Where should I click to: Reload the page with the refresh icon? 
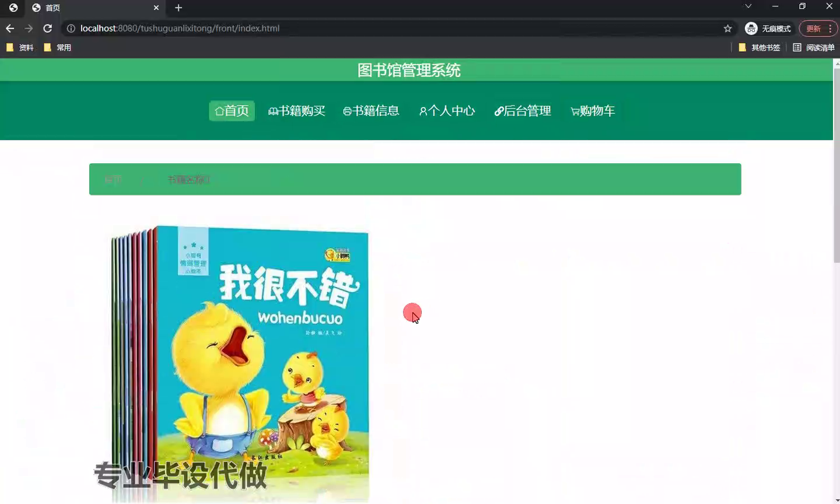pos(48,28)
